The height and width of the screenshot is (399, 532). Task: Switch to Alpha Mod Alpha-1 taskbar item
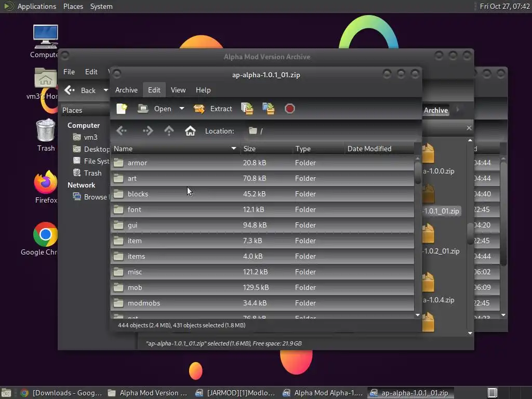[322, 393]
